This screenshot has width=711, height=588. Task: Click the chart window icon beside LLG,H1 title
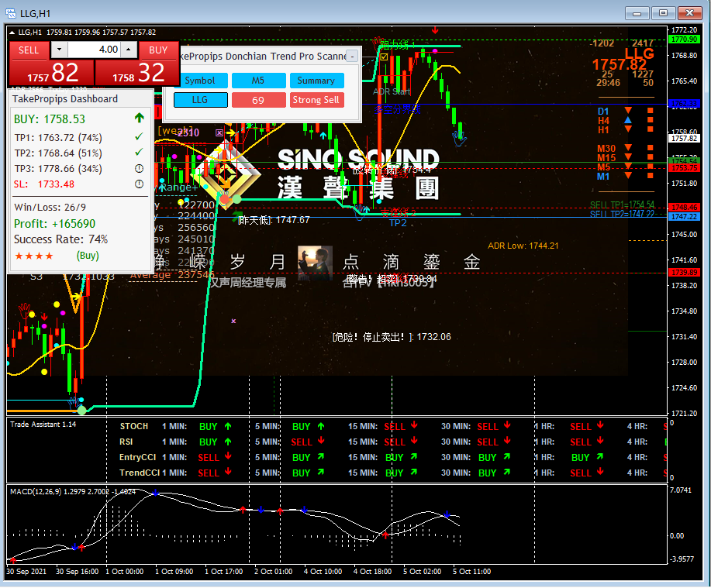click(11, 13)
